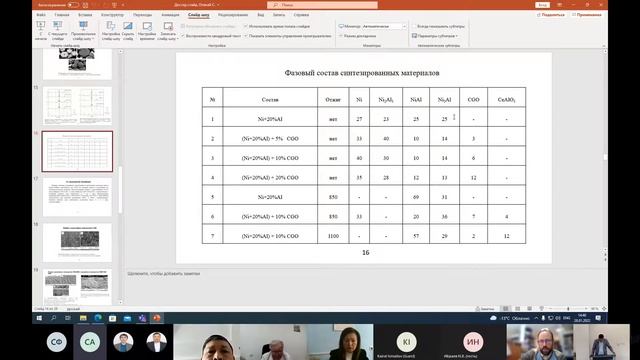Click the Sign in (Вход) button
The height and width of the screenshot is (360, 640).
coord(542,5)
